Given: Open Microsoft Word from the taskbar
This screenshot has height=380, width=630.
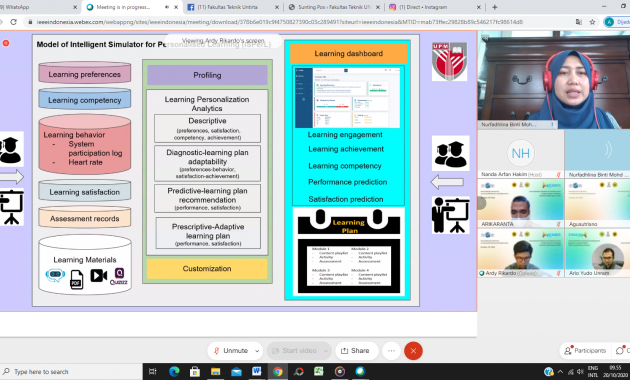Looking at the screenshot, I should click(257, 372).
